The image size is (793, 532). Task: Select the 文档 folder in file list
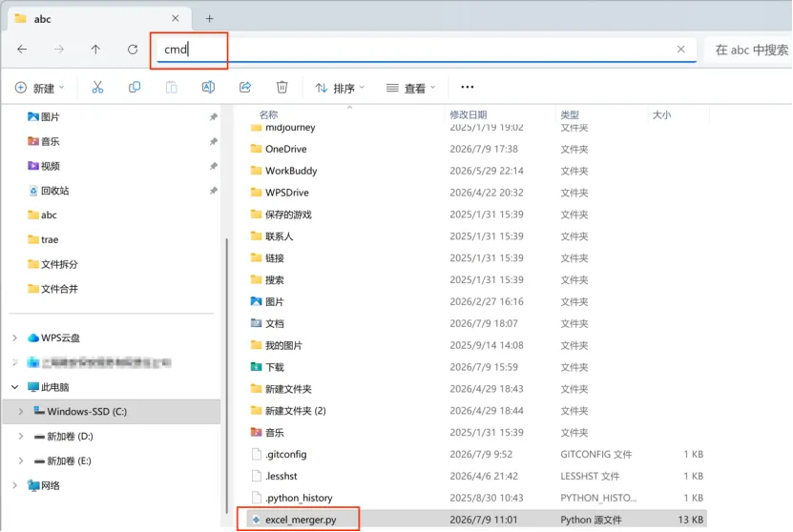coord(267,323)
